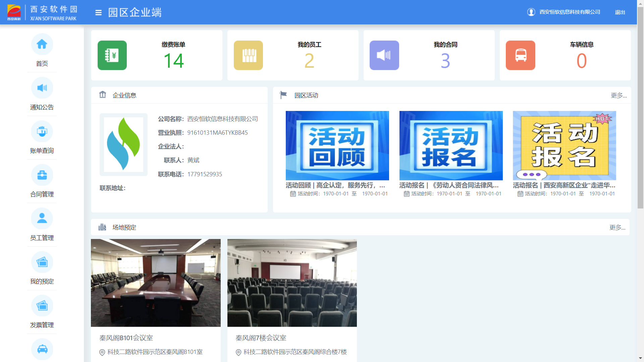Open the 账单查询 bill icon

42,131
